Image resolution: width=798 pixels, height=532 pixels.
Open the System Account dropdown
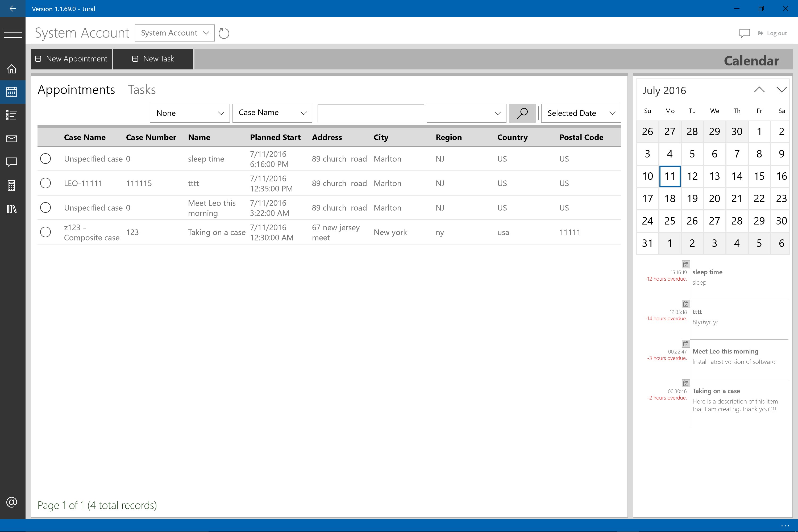pos(174,33)
